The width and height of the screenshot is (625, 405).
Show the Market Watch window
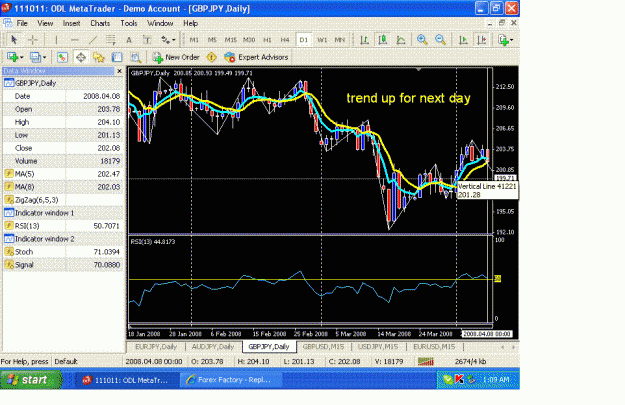pyautogui.click(x=62, y=57)
